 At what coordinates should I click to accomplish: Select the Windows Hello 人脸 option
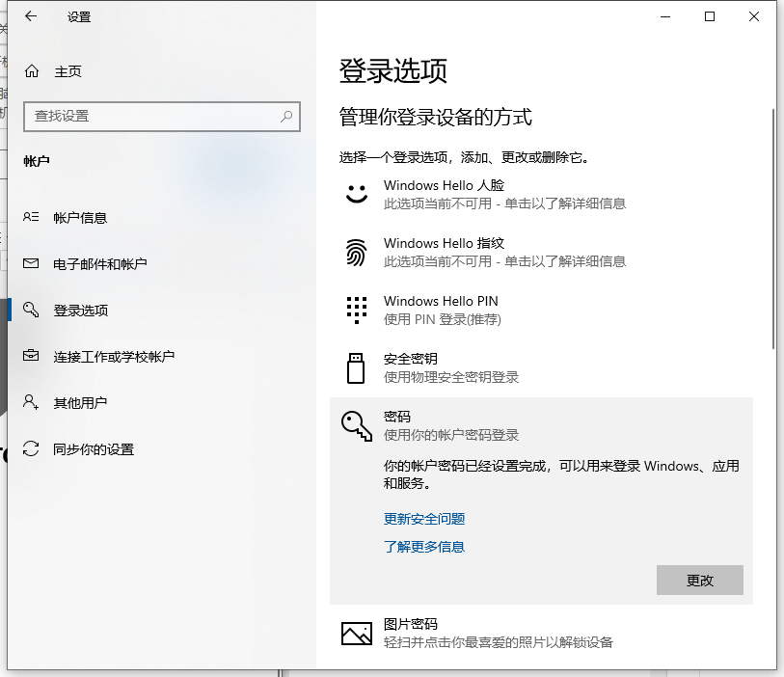(x=443, y=185)
